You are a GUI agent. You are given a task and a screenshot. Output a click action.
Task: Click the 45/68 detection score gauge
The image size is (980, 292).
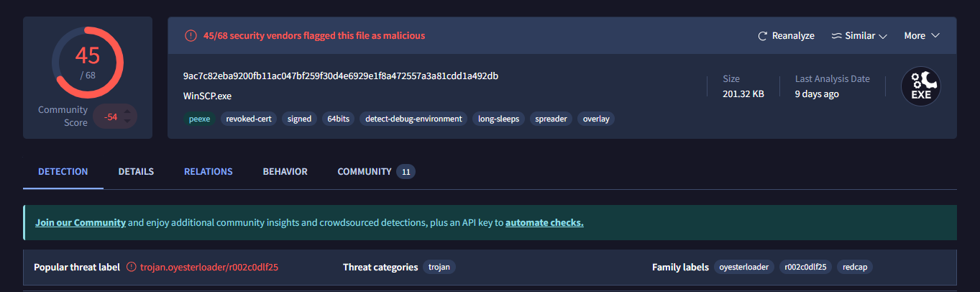click(x=88, y=63)
